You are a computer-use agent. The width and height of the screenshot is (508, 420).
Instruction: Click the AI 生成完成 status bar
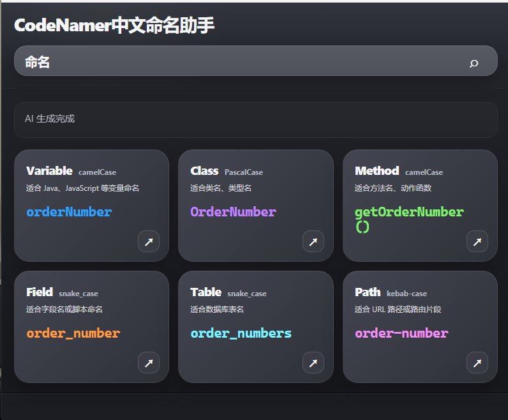point(255,119)
